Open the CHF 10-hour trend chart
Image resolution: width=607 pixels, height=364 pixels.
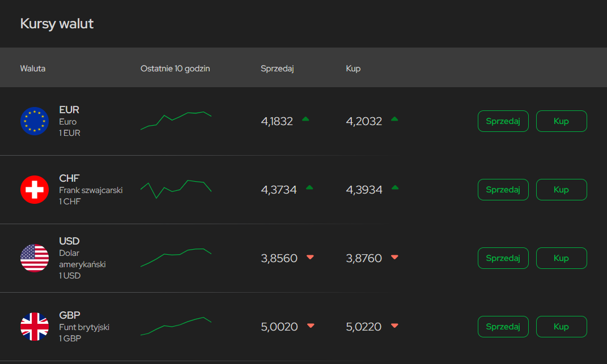tap(176, 189)
